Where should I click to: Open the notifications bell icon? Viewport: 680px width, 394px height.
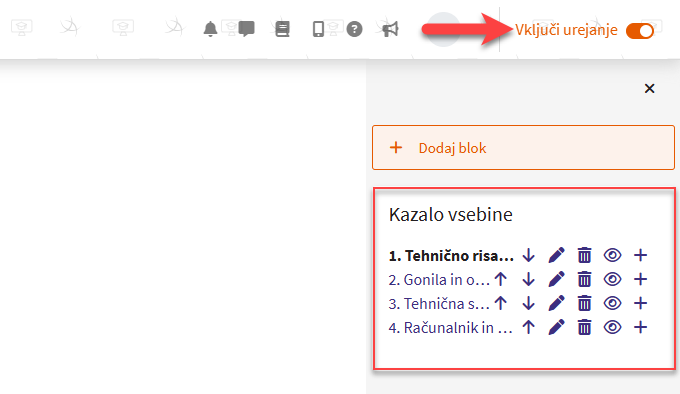210,29
